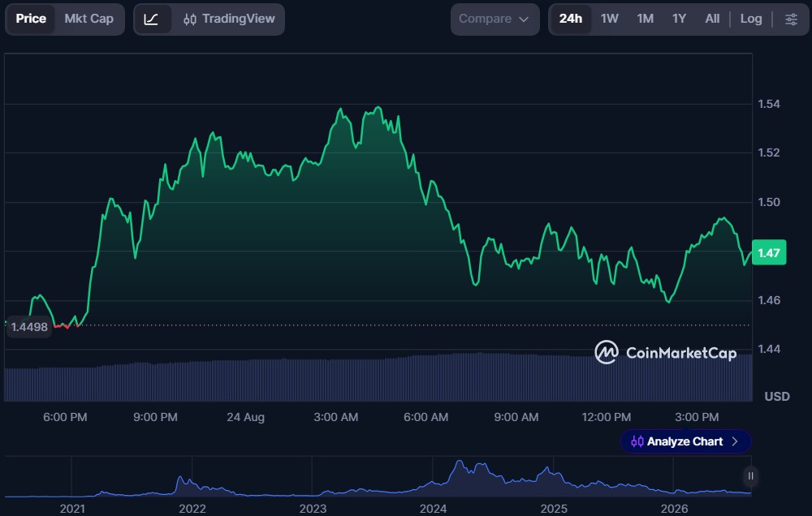
Task: Click the 24 Aug date axis label
Action: pos(245,417)
